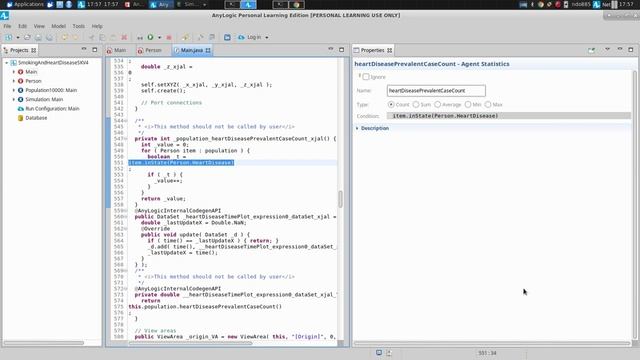This screenshot has width=640, height=360.
Task: Click the blue AnyLogic Cloud export icon
Action: 227,37
